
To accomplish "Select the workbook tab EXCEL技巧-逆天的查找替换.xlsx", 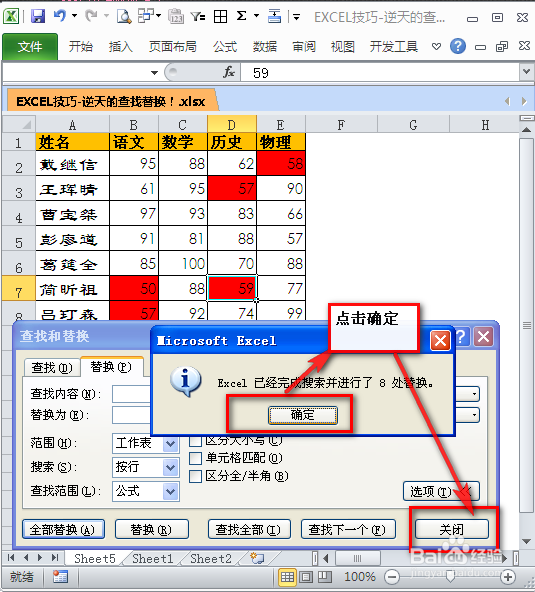I will [x=111, y=101].
